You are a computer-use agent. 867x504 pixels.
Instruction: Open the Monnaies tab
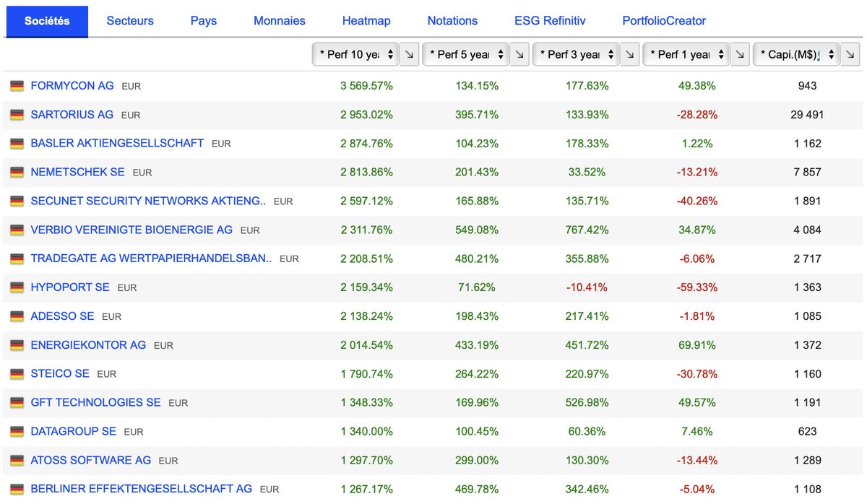pyautogui.click(x=280, y=21)
